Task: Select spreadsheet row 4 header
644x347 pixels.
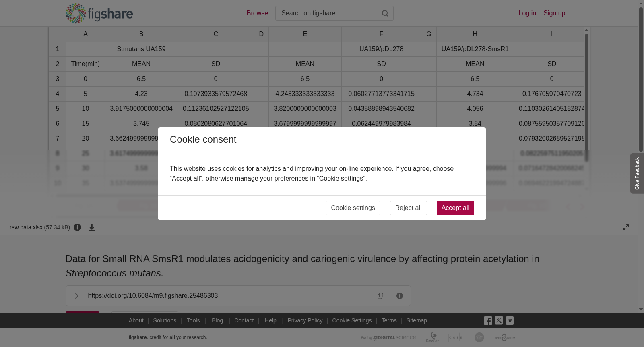Action: 58,94
